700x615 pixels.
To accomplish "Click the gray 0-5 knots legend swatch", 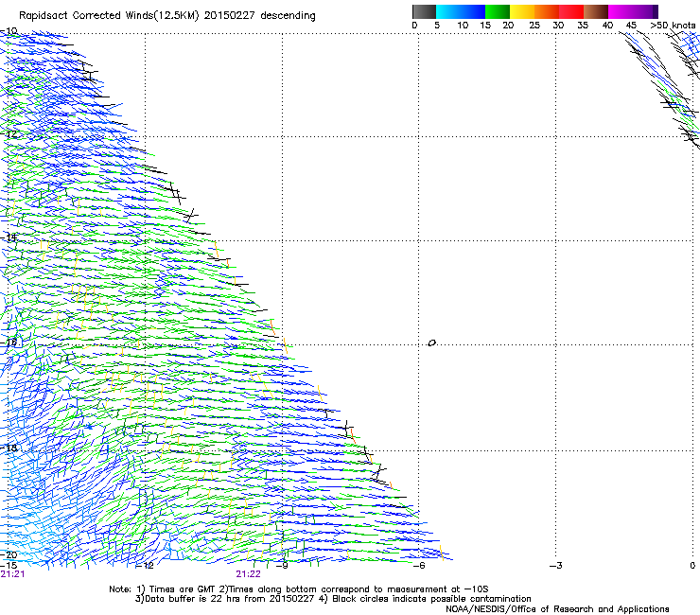I will click(x=424, y=11).
